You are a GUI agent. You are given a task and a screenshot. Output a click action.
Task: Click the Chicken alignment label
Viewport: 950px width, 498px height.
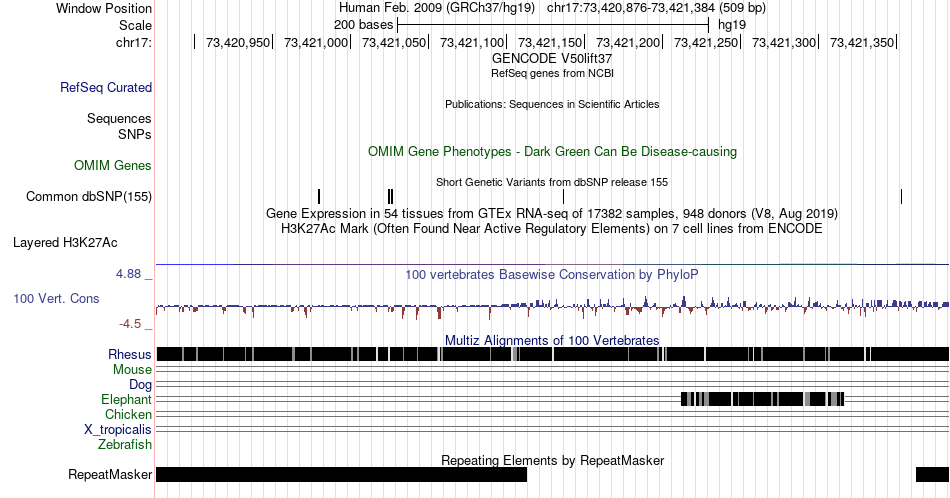tap(128, 414)
